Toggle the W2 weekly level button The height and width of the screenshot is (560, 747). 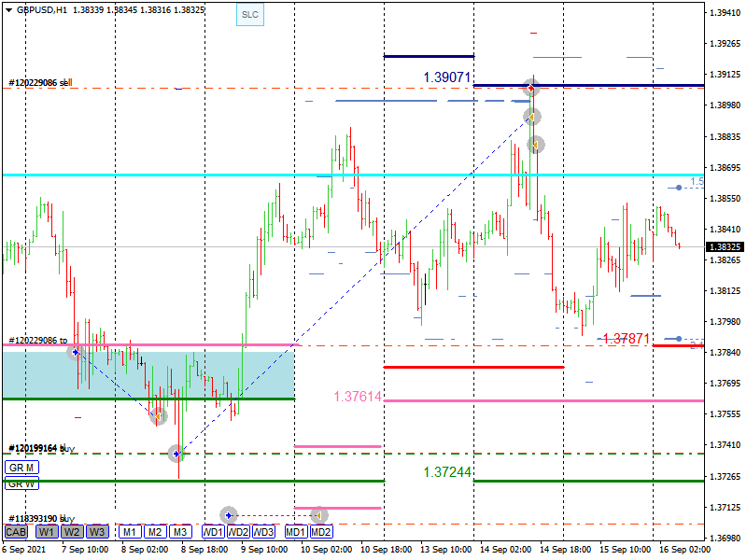pyautogui.click(x=72, y=532)
